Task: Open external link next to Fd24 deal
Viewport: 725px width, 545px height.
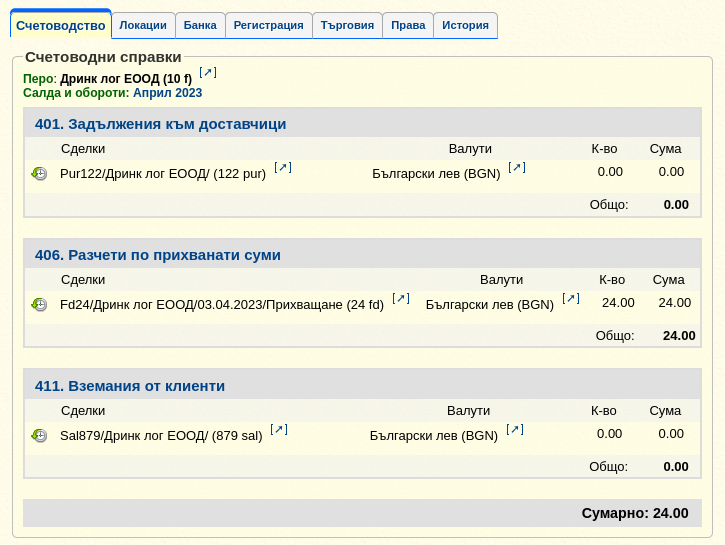Action: [x=401, y=299]
